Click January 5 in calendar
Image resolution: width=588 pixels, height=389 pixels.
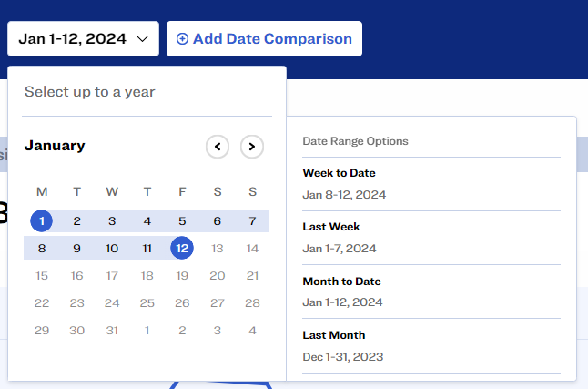pos(182,220)
